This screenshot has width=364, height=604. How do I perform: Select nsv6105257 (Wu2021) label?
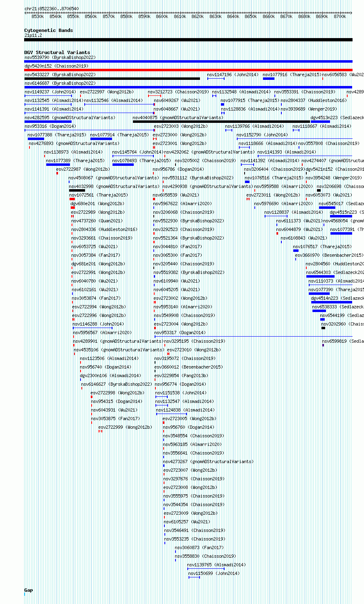tap(187, 522)
